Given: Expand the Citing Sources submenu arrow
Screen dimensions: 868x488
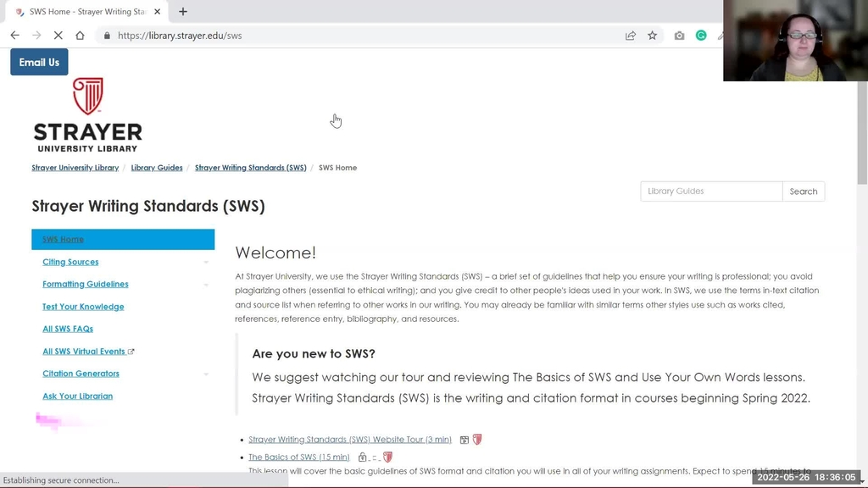Looking at the screenshot, I should [x=206, y=263].
